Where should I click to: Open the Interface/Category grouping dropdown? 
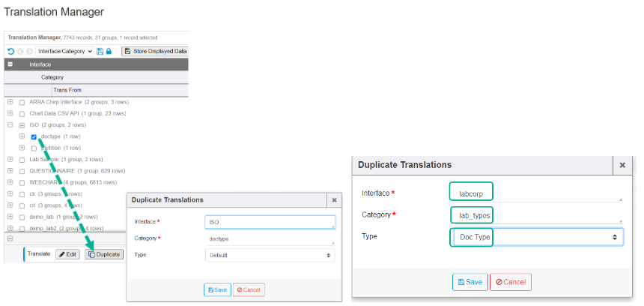point(64,51)
